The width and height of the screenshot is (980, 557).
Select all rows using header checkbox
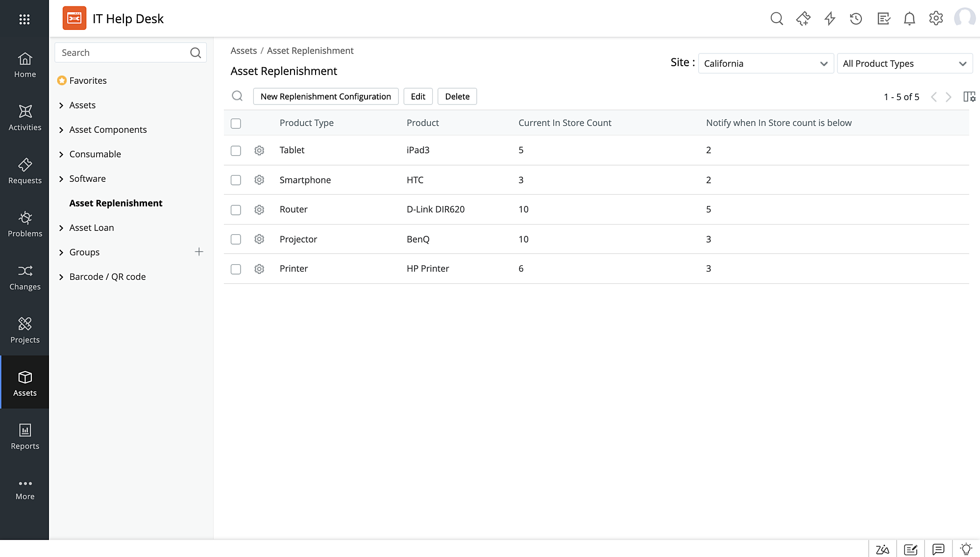(236, 124)
